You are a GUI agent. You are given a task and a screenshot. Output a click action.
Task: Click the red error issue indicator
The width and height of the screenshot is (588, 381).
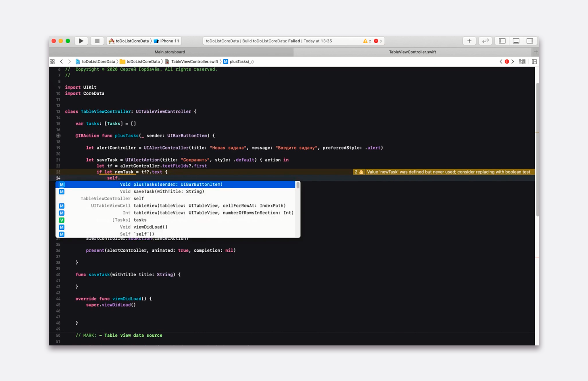507,62
